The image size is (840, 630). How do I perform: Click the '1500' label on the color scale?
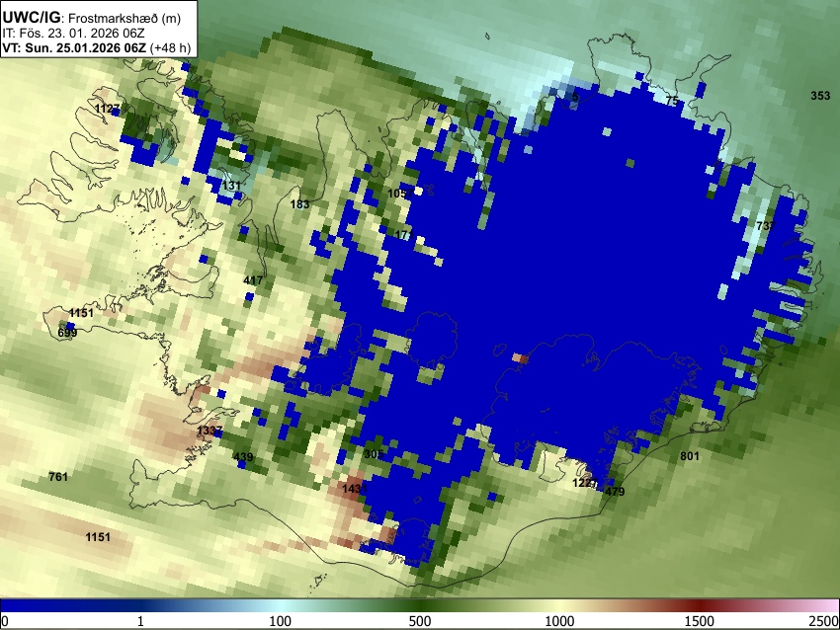point(700,621)
